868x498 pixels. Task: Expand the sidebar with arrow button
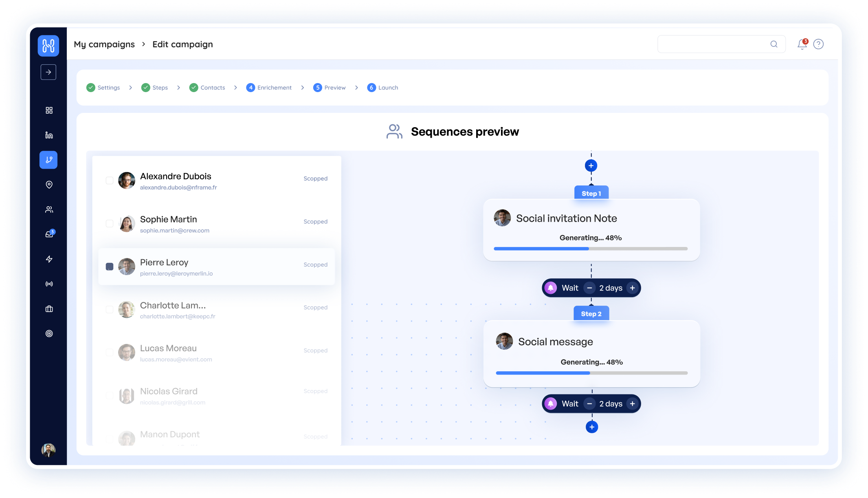pos(48,72)
